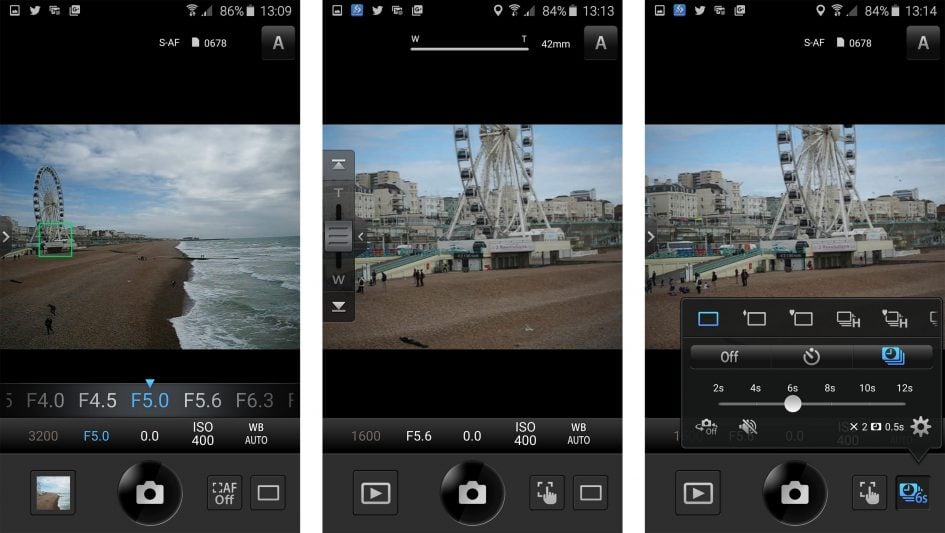Open drive settings gear icon in the popup
The image size is (945, 533).
921,427
